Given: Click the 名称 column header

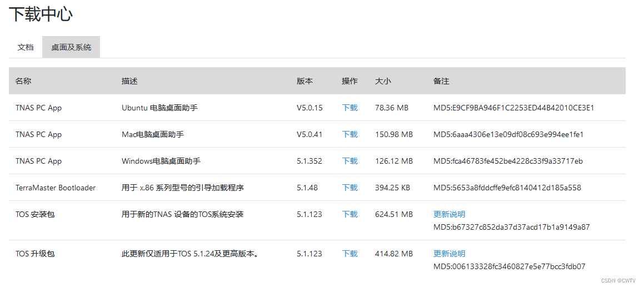Looking at the screenshot, I should 23,81.
